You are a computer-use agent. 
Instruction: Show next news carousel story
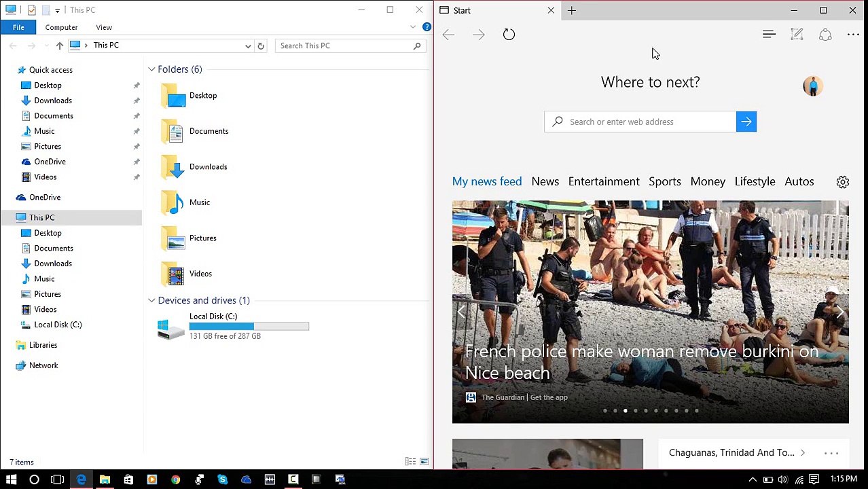[839, 312]
